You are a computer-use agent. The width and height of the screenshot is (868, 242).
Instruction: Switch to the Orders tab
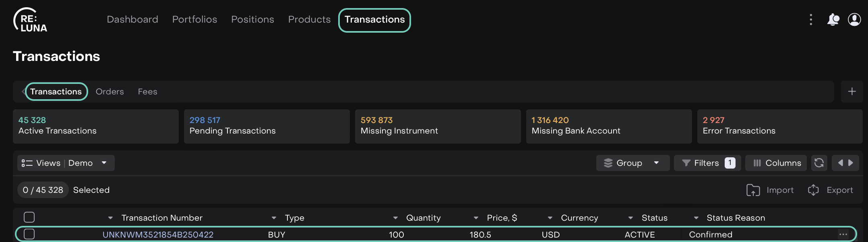click(110, 92)
